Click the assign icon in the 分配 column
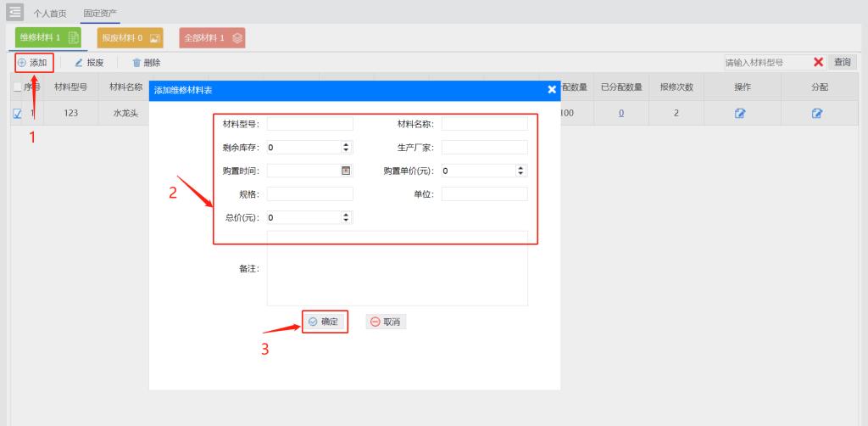 817,113
